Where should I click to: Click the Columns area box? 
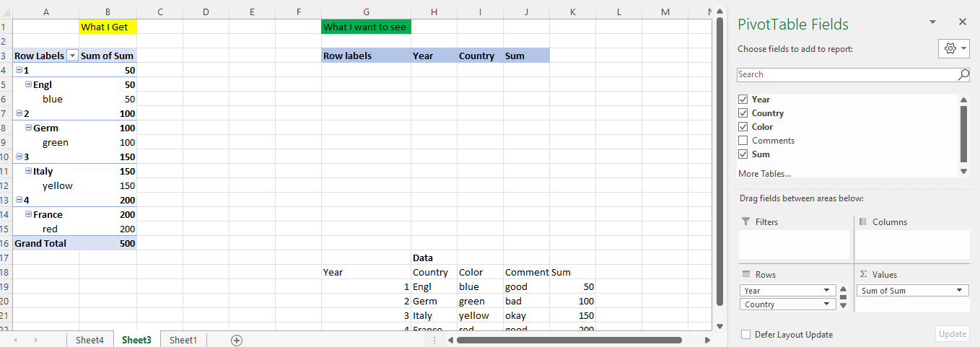click(x=912, y=245)
